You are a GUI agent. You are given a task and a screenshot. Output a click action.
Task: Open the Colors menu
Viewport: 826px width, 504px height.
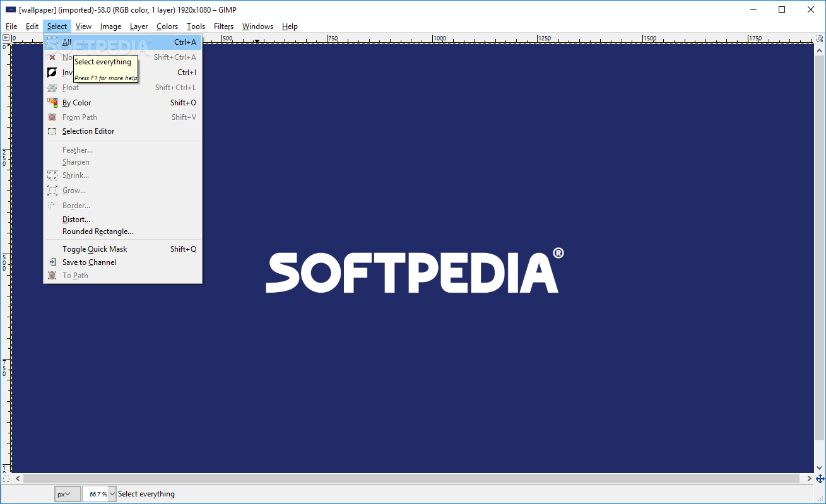click(x=167, y=26)
